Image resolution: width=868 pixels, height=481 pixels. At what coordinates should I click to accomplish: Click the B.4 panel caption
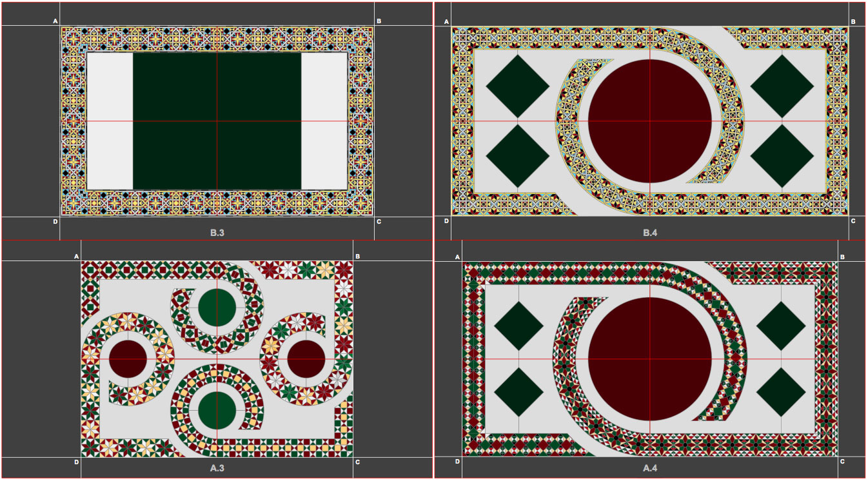[x=650, y=232]
